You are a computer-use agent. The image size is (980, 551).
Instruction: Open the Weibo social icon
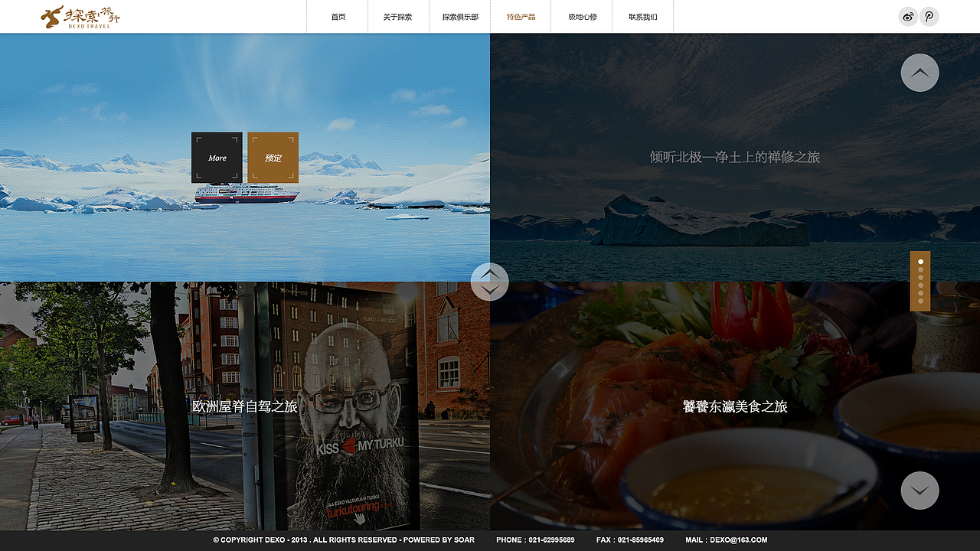click(908, 17)
